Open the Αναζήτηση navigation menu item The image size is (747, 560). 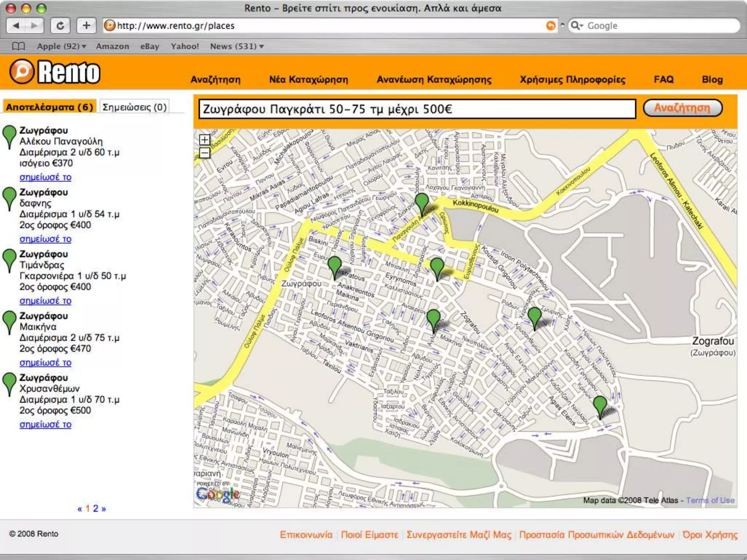click(216, 79)
